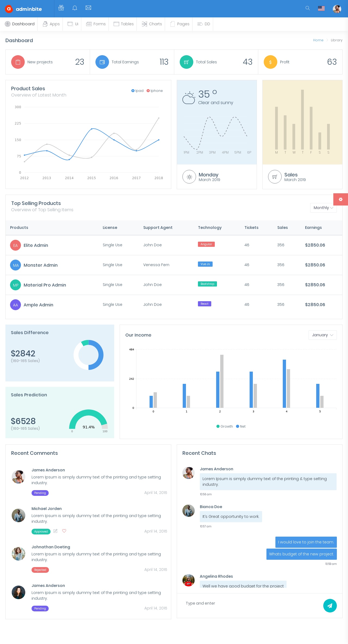
Task: Click the Rejected status badge
Action: (x=40, y=570)
